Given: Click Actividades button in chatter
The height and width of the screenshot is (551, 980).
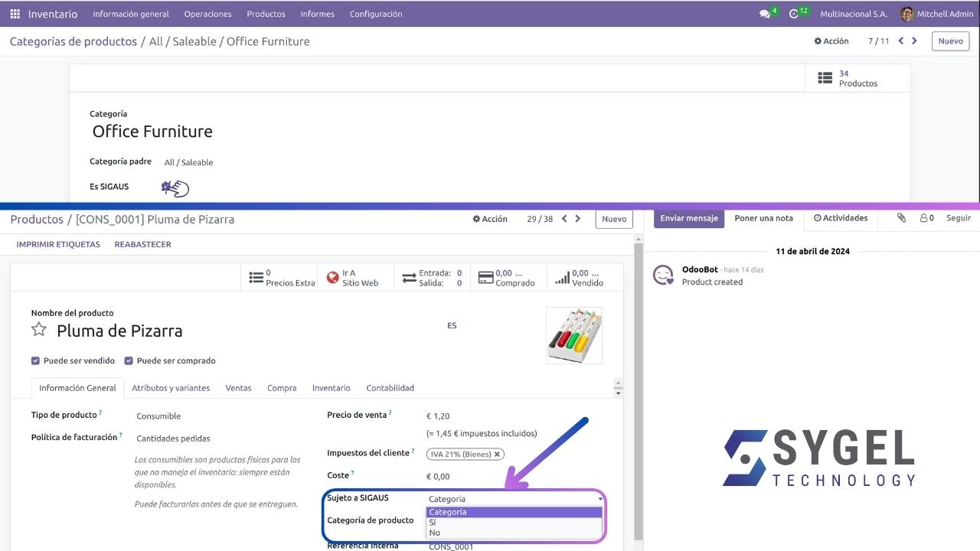Looking at the screenshot, I should coord(841,218).
